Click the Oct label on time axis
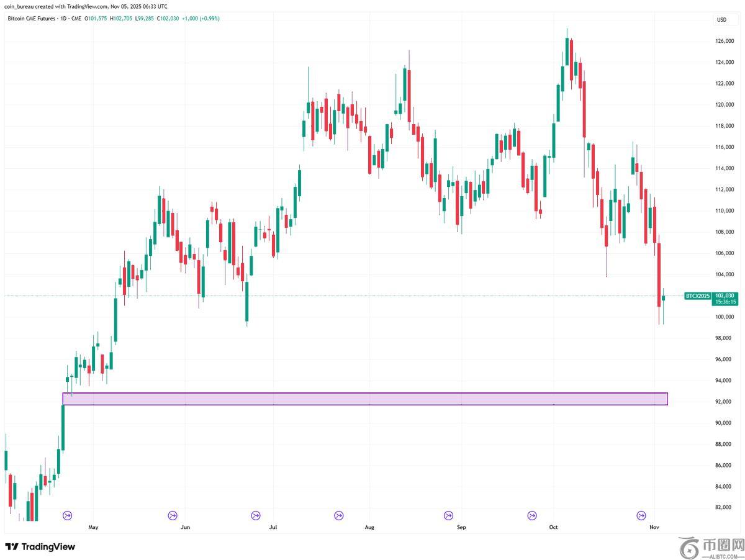 [x=553, y=527]
